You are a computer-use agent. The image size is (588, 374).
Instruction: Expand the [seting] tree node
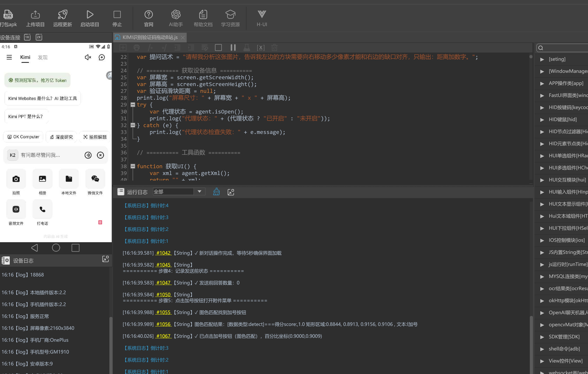pos(542,59)
